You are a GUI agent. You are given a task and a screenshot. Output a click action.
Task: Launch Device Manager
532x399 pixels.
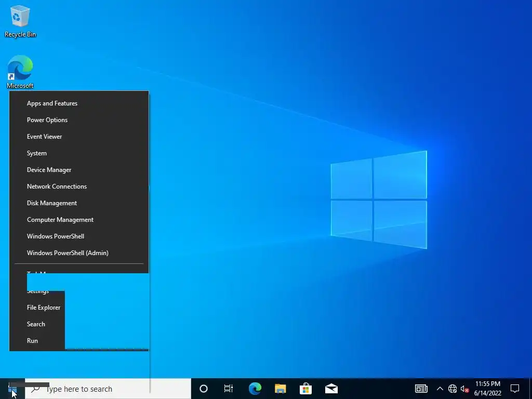pos(79,170)
